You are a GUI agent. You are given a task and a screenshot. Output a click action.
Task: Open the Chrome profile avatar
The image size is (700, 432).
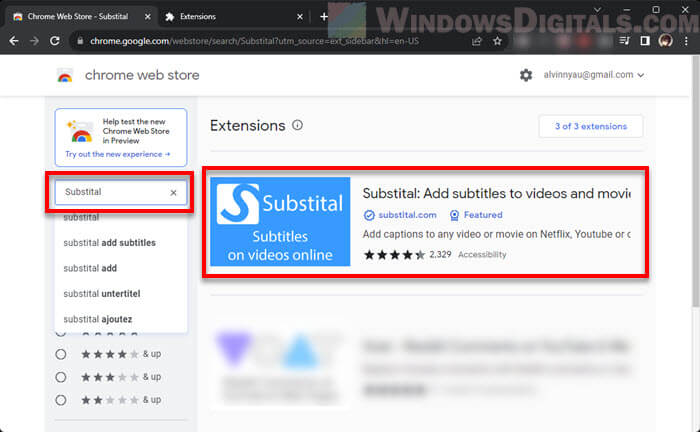pos(665,41)
